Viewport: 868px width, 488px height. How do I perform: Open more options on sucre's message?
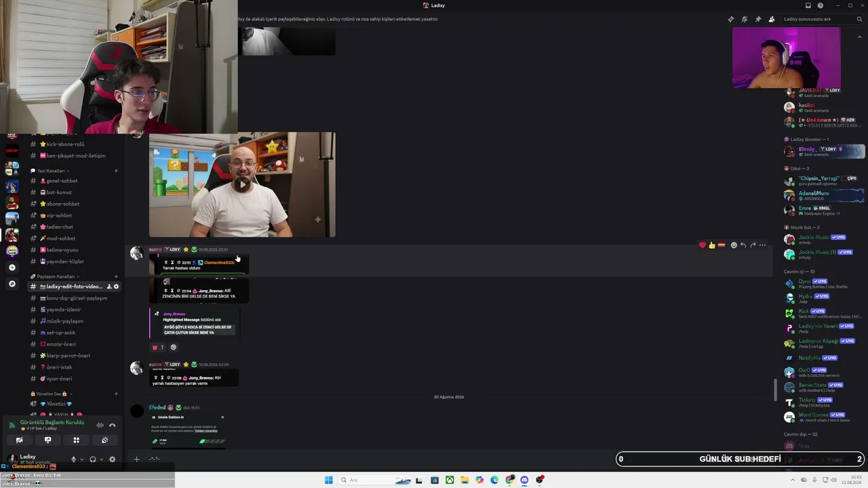point(762,245)
